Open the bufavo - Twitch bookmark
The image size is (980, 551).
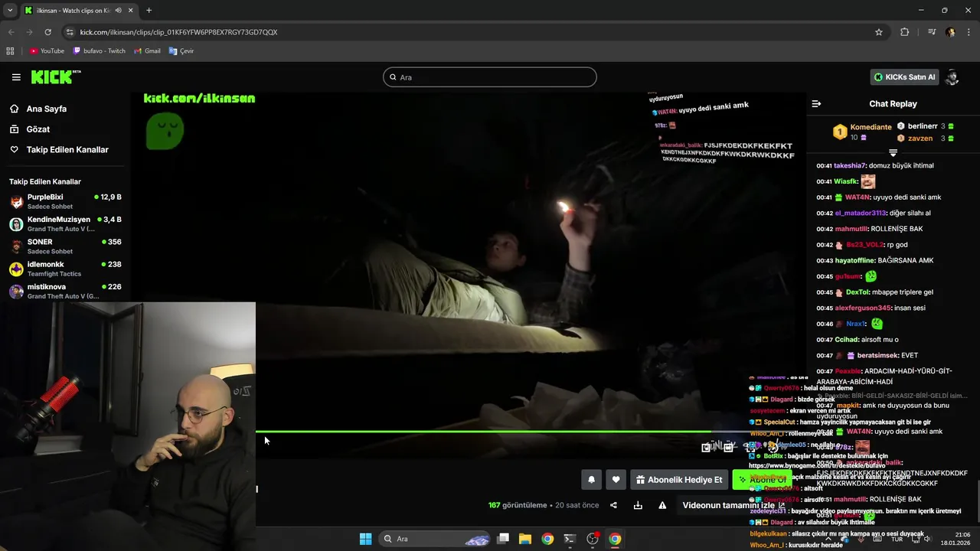(99, 51)
